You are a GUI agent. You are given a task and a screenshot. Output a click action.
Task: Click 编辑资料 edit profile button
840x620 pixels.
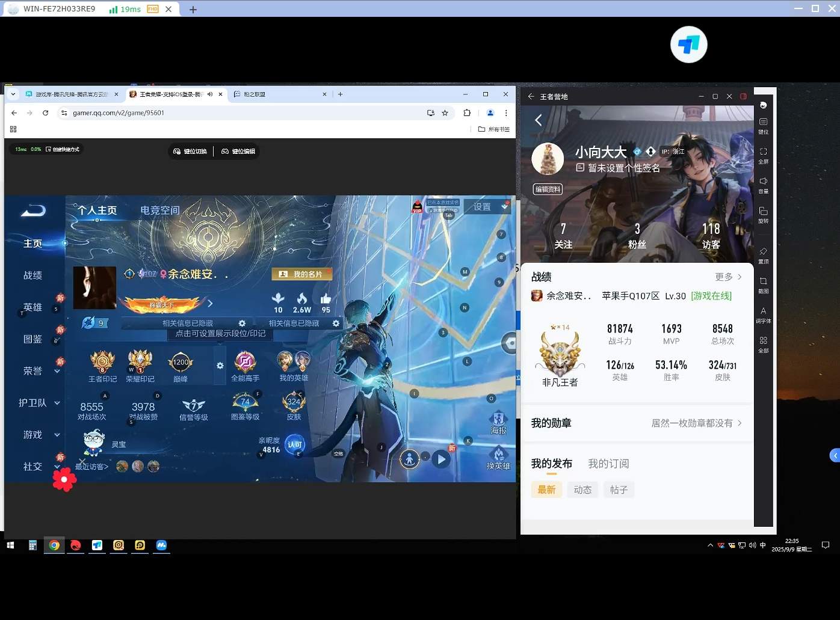point(548,189)
